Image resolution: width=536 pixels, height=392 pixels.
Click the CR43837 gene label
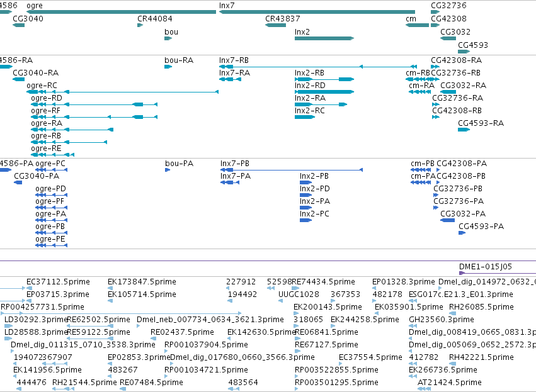pyautogui.click(x=283, y=19)
